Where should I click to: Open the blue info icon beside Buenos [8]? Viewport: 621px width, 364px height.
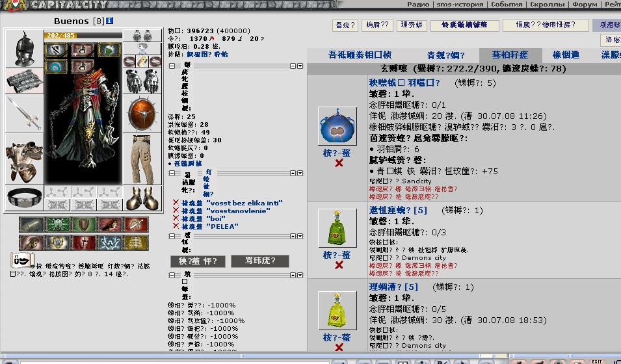tap(110, 21)
